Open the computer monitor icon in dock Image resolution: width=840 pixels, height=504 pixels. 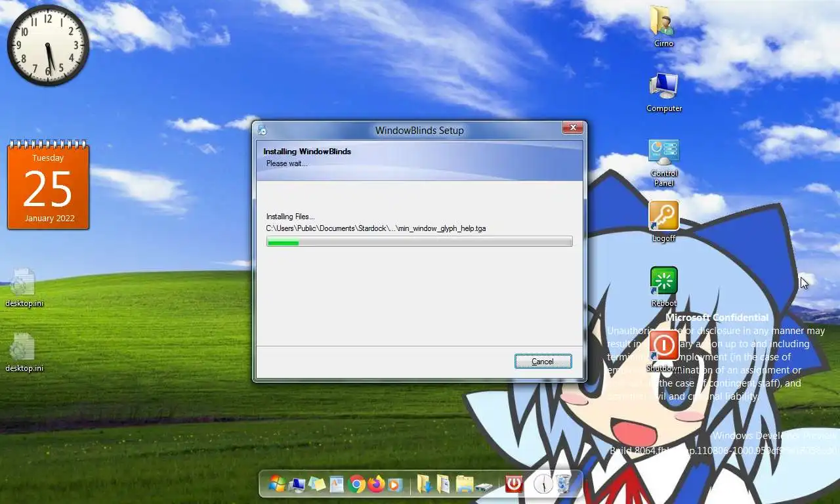(x=297, y=484)
